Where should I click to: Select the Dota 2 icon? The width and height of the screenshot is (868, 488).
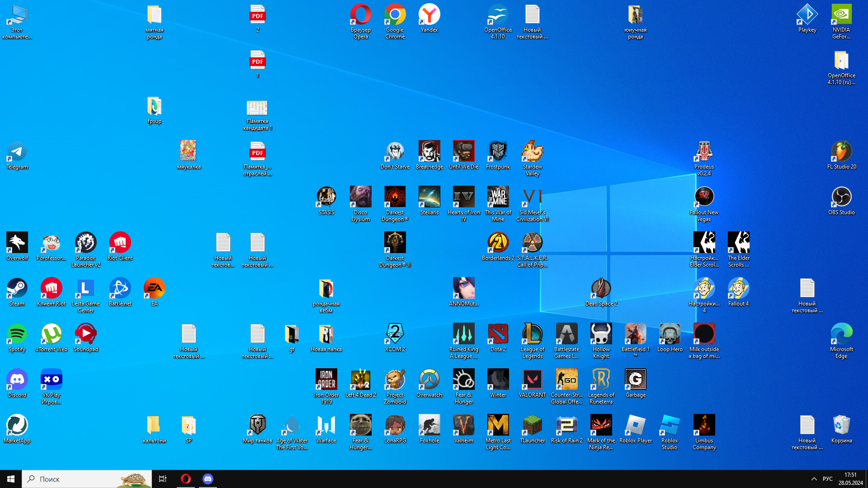(x=498, y=338)
